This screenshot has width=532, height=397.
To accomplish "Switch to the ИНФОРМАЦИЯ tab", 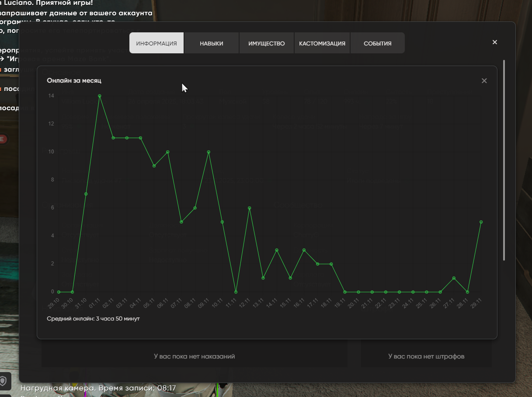I will (156, 43).
